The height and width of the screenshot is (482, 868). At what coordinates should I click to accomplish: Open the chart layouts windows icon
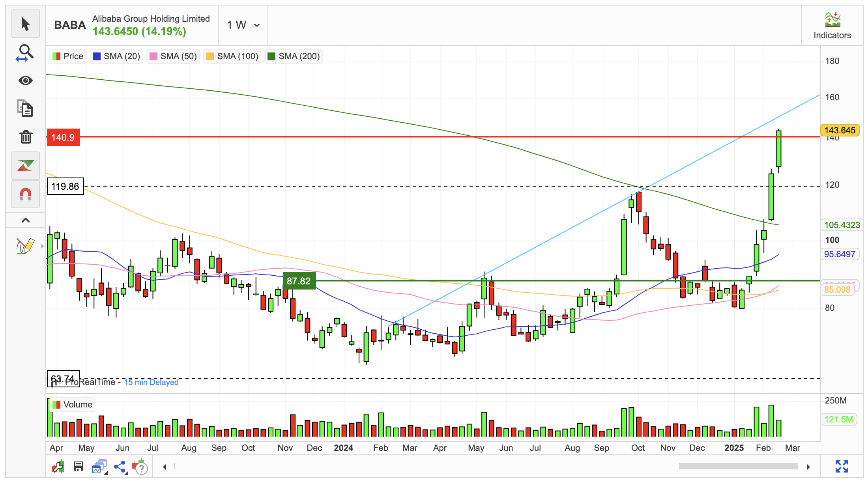pos(99,467)
